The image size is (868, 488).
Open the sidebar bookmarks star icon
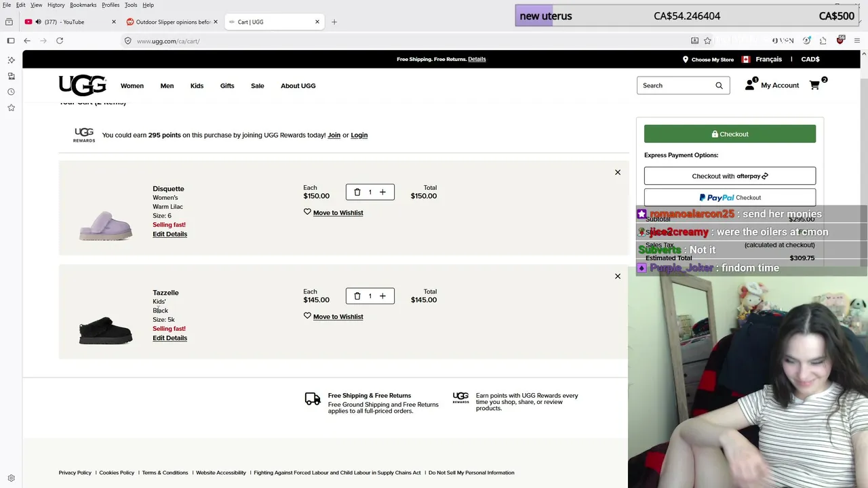tap(11, 108)
